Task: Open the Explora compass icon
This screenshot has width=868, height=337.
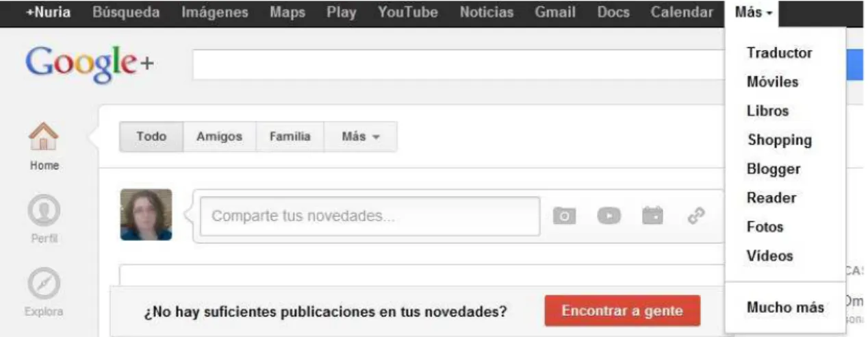Action: click(44, 284)
